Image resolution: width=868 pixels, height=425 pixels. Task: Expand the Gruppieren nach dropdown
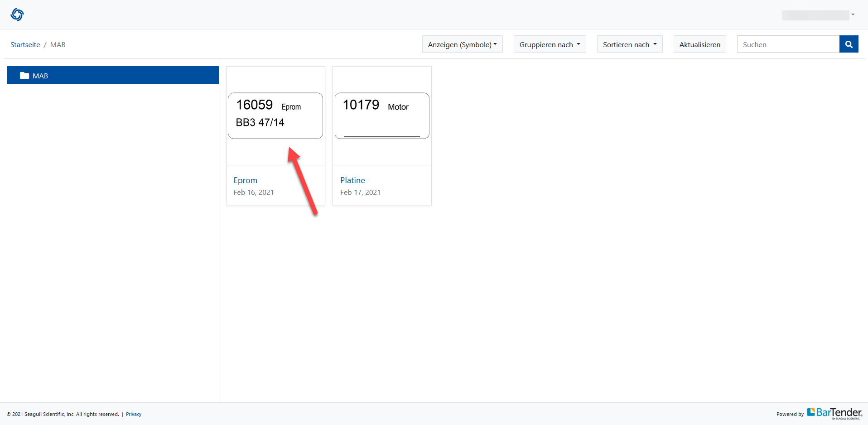tap(550, 44)
